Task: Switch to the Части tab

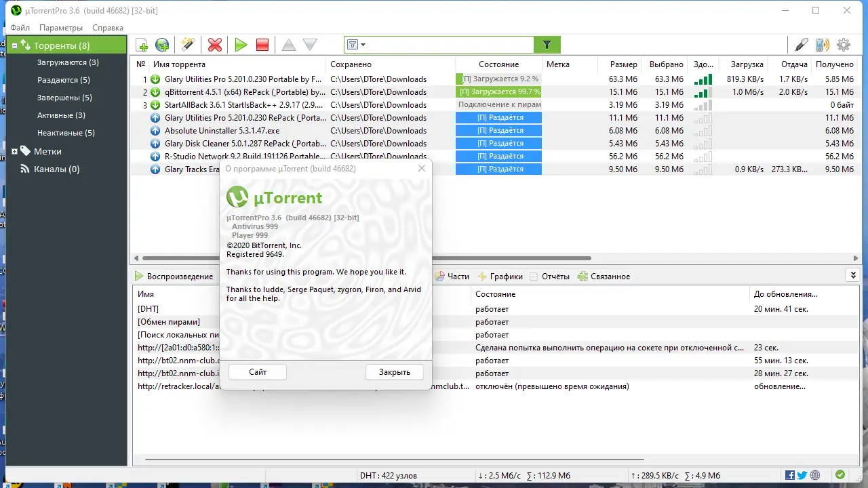Action: (x=452, y=277)
